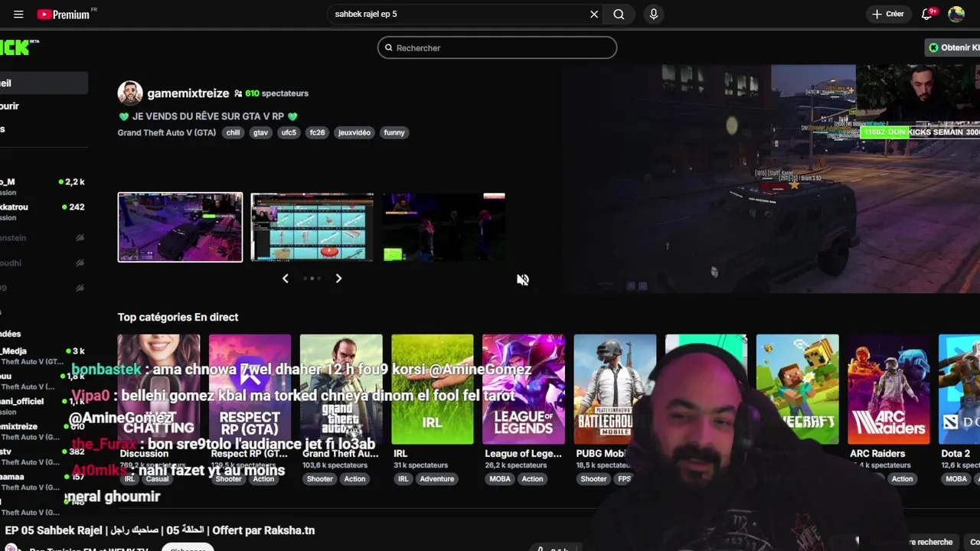Open sidebar channel with 382 viewers
Viewport: 980px width, 551px height.
[x=44, y=456]
